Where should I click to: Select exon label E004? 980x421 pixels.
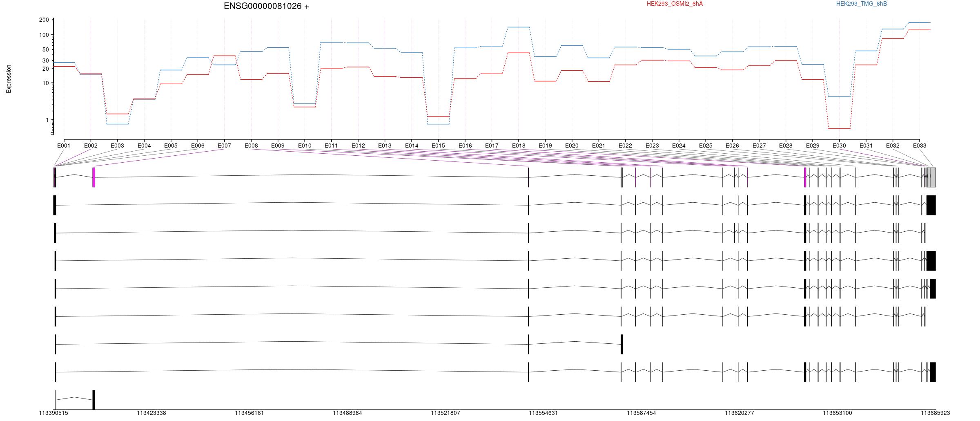coord(144,146)
